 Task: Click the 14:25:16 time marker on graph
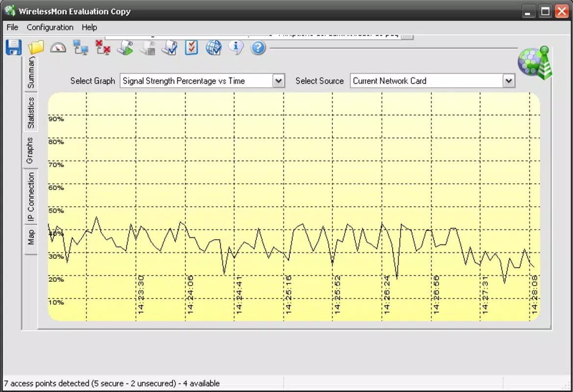point(288,294)
